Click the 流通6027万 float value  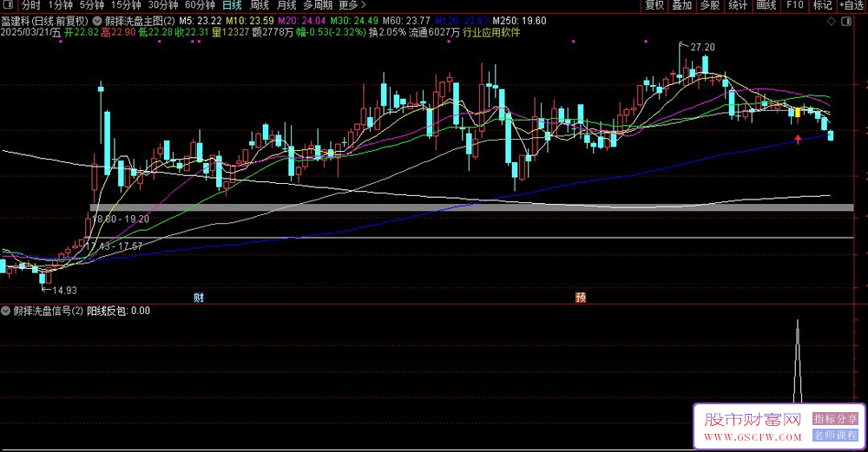435,33
